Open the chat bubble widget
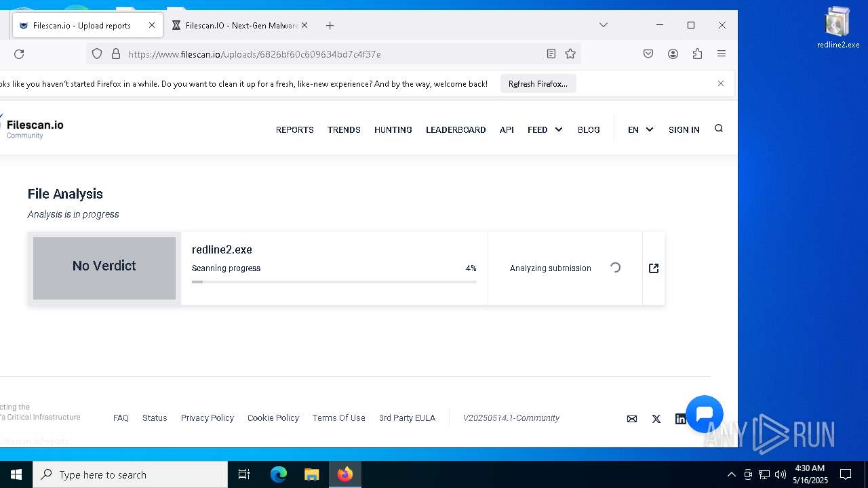Image resolution: width=868 pixels, height=488 pixels. click(705, 414)
